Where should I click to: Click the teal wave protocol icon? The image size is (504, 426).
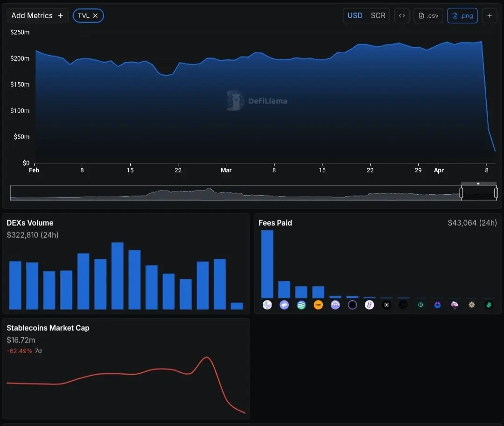pyautogui.click(x=301, y=305)
